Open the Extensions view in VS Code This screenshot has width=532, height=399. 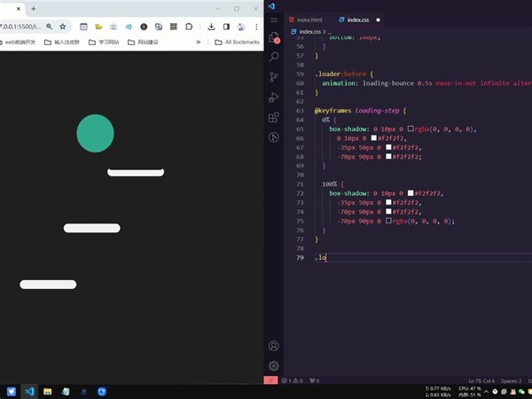(274, 117)
